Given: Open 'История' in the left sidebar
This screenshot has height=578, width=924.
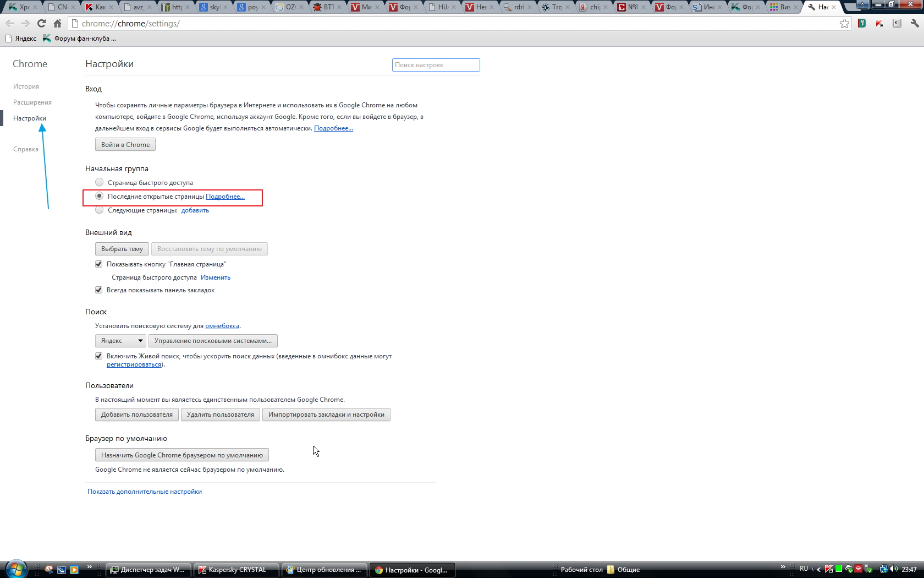Looking at the screenshot, I should click(26, 86).
